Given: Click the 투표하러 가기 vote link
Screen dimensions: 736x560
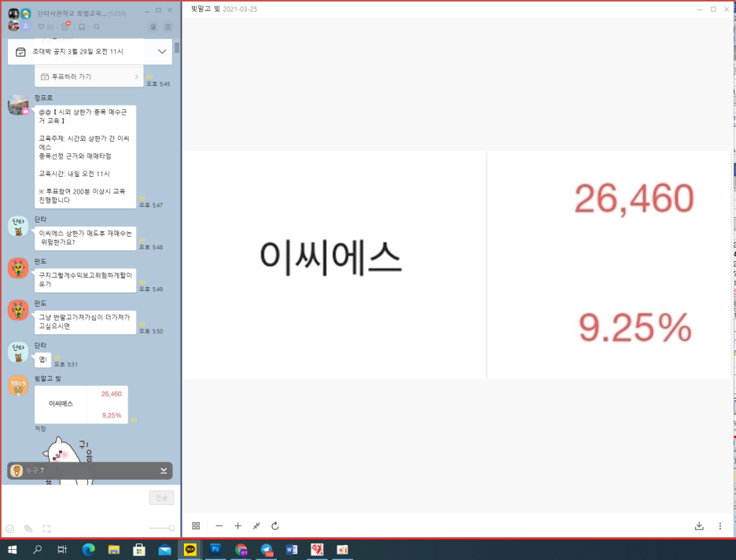Looking at the screenshot, I should [88, 77].
